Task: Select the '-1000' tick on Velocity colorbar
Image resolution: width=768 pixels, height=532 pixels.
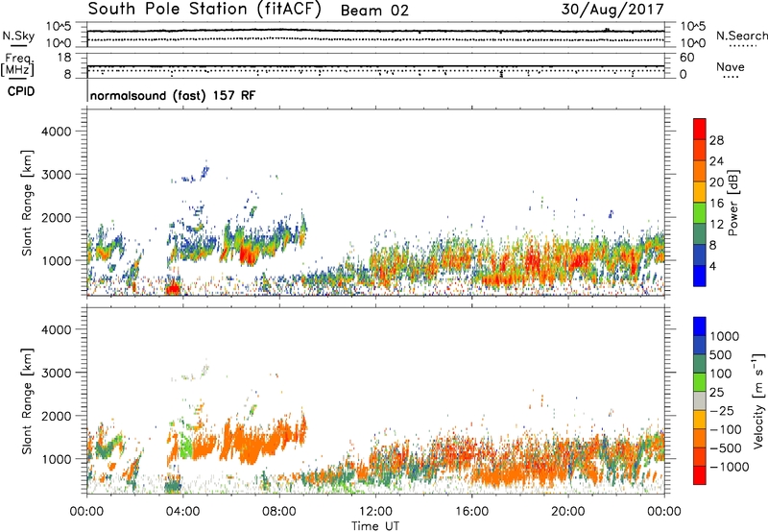Action: tap(729, 467)
